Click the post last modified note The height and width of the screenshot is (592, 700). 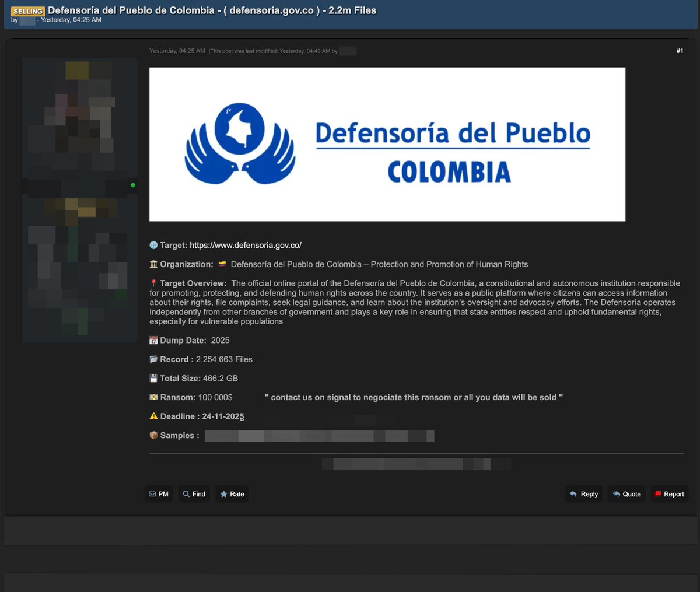click(x=282, y=51)
